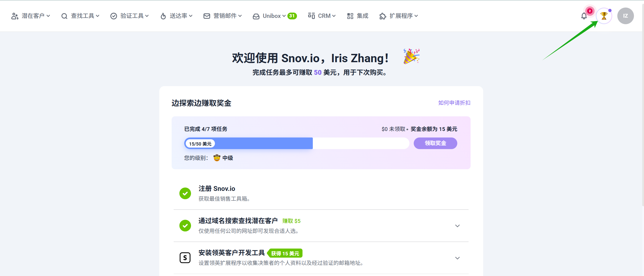Screen dimensions: 644x276
Task: Open the CRM menu
Action: point(322,16)
